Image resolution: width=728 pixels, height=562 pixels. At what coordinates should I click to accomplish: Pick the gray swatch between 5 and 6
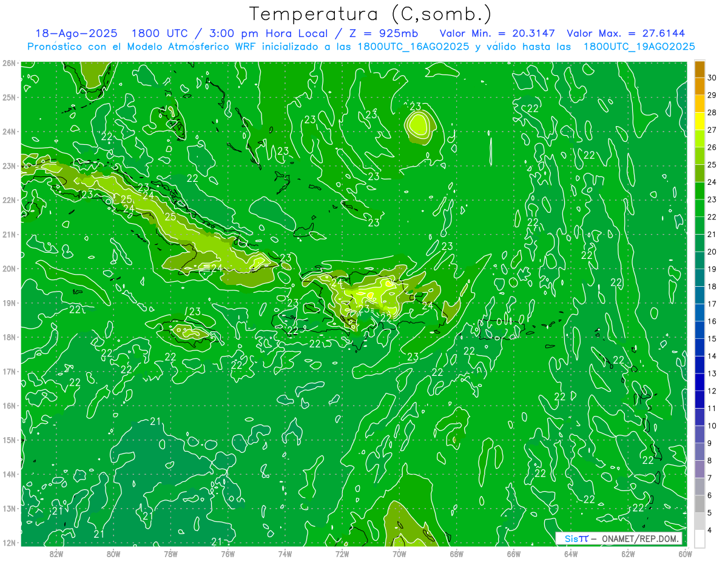tap(699, 504)
